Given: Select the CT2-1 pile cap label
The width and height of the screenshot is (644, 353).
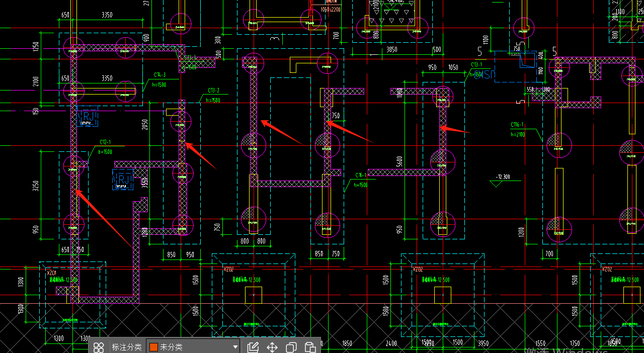Looking at the screenshot, I should point(105,142).
